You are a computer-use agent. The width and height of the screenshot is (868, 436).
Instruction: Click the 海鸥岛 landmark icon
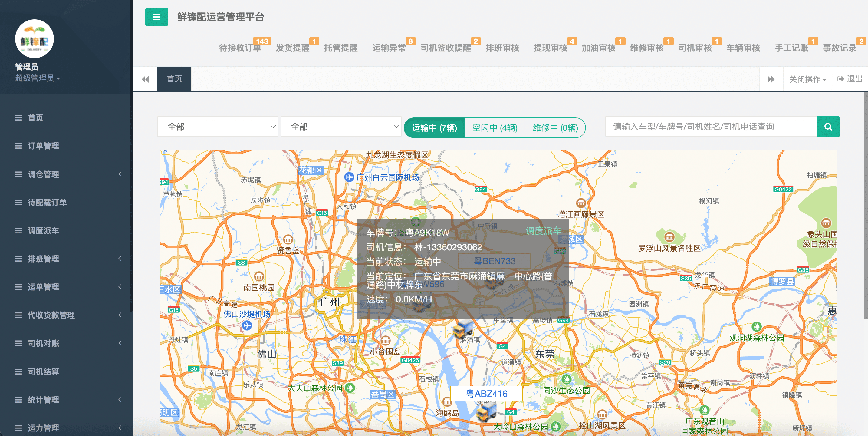point(447,401)
